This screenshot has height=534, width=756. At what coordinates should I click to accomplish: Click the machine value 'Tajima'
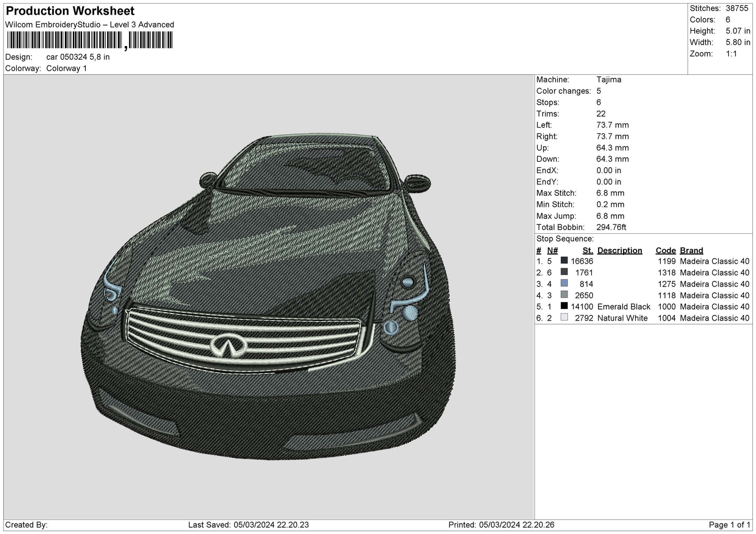pos(609,80)
